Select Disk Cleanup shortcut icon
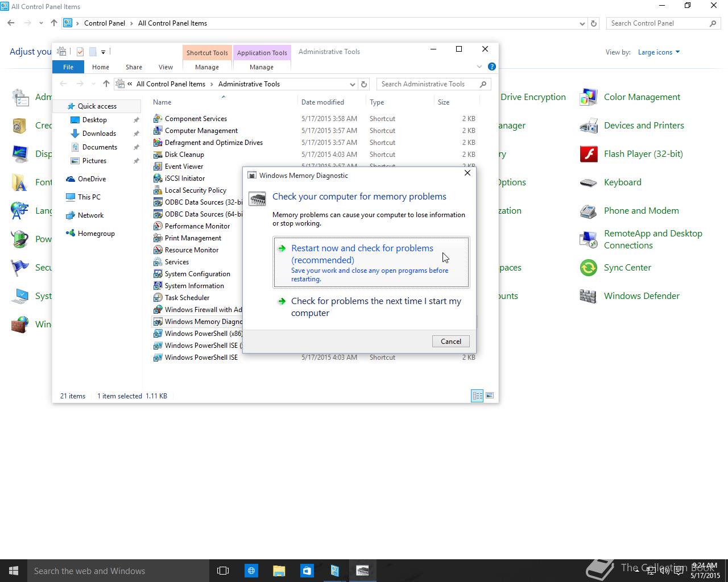This screenshot has height=582, width=728. click(158, 155)
